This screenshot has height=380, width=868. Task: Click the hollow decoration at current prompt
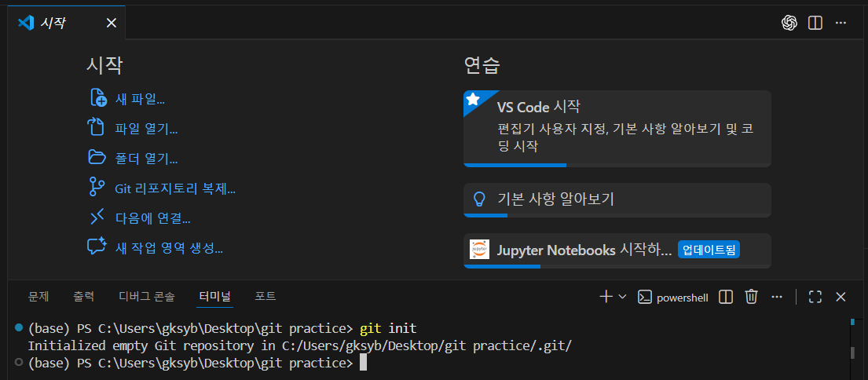pos(19,362)
